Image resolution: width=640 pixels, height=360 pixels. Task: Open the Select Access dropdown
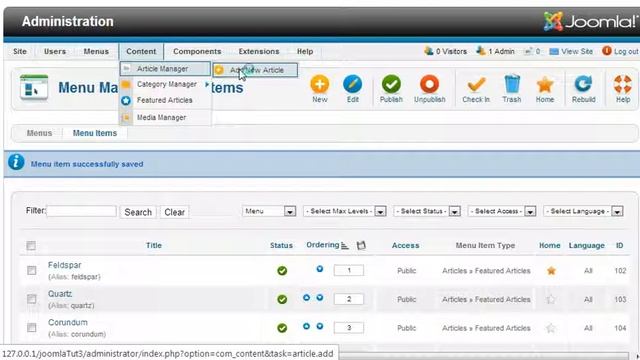(x=502, y=211)
